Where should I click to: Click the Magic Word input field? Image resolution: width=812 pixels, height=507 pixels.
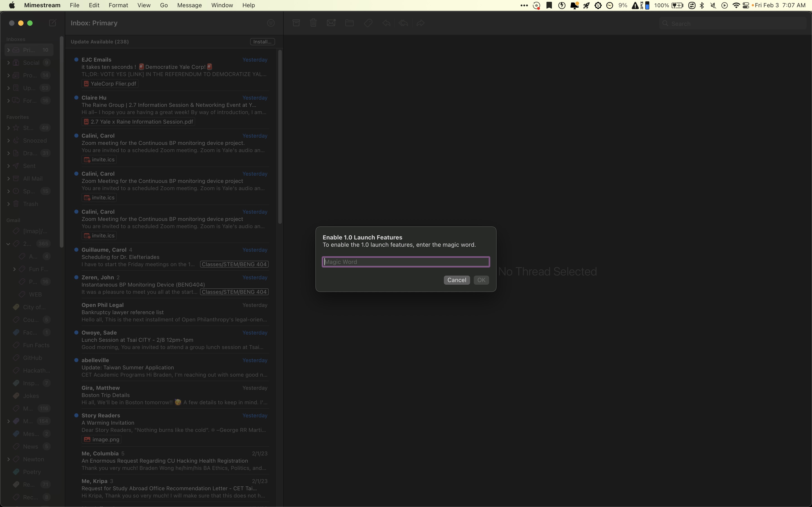pyautogui.click(x=406, y=262)
